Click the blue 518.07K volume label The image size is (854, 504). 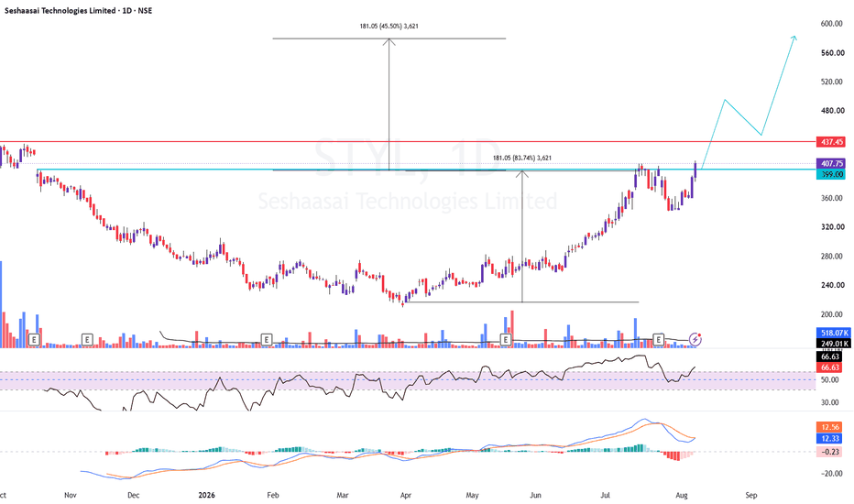click(x=832, y=333)
